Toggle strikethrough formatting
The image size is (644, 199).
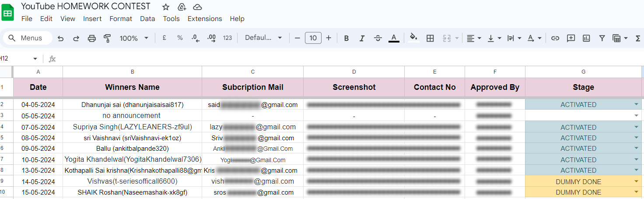coord(378,38)
